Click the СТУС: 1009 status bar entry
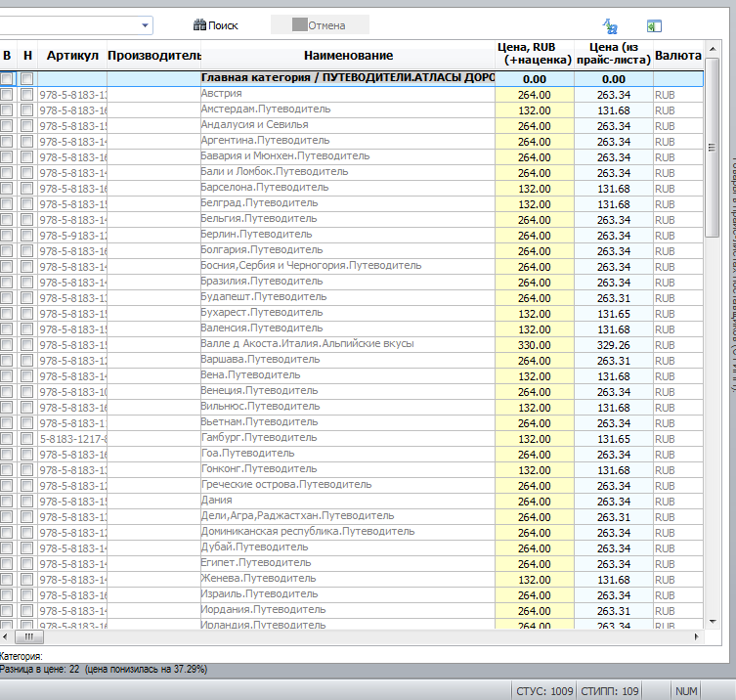 [544, 691]
